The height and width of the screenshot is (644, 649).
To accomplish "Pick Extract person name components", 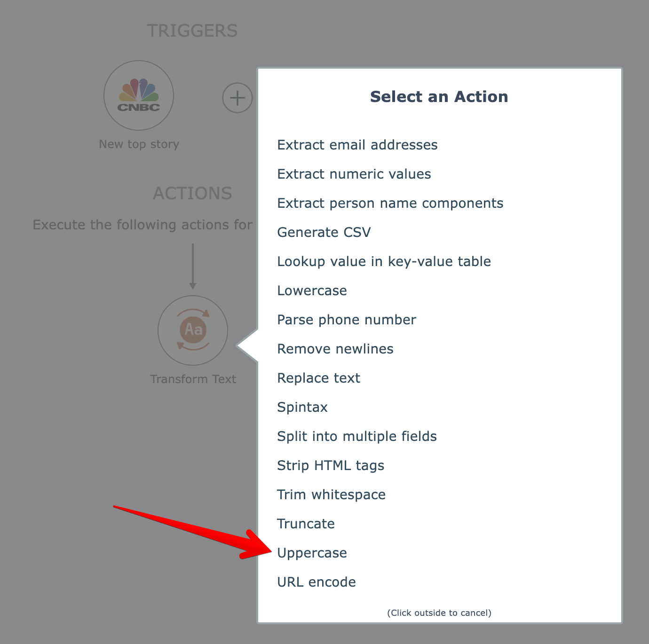I will point(390,203).
